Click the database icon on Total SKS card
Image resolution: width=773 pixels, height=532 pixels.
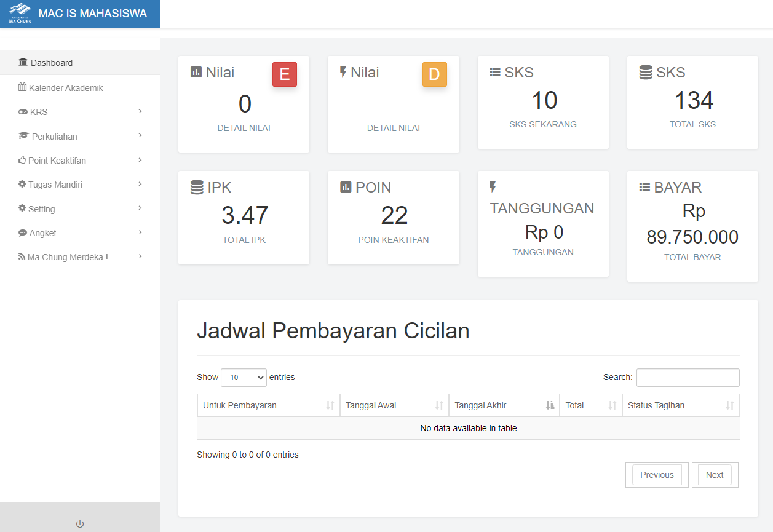point(646,72)
